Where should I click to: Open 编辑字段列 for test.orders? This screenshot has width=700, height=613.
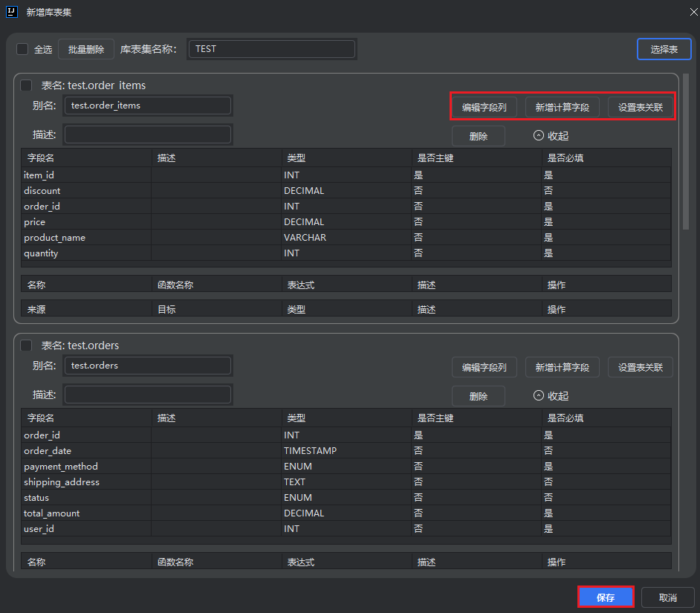coord(484,366)
